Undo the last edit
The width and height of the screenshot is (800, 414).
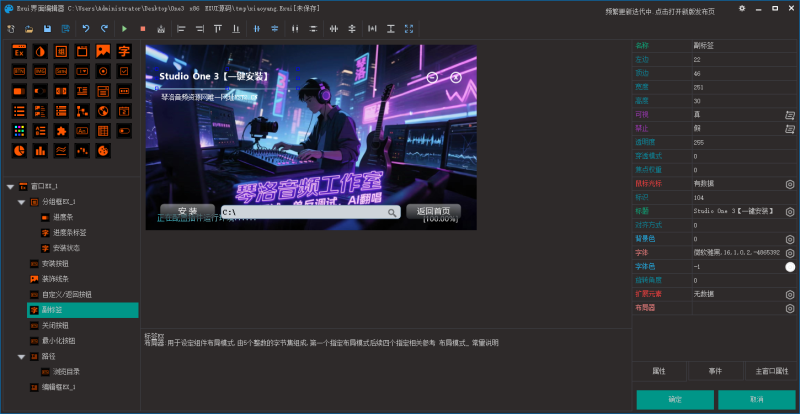tap(86, 29)
